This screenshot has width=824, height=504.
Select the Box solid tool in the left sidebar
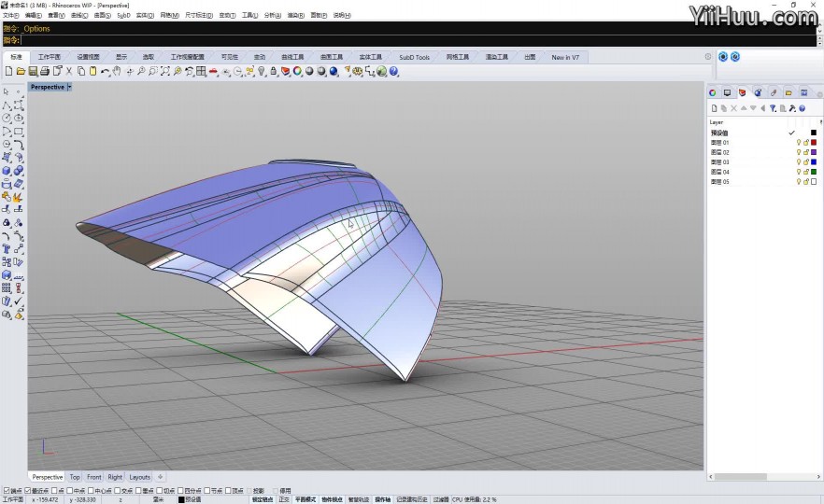pos(7,171)
